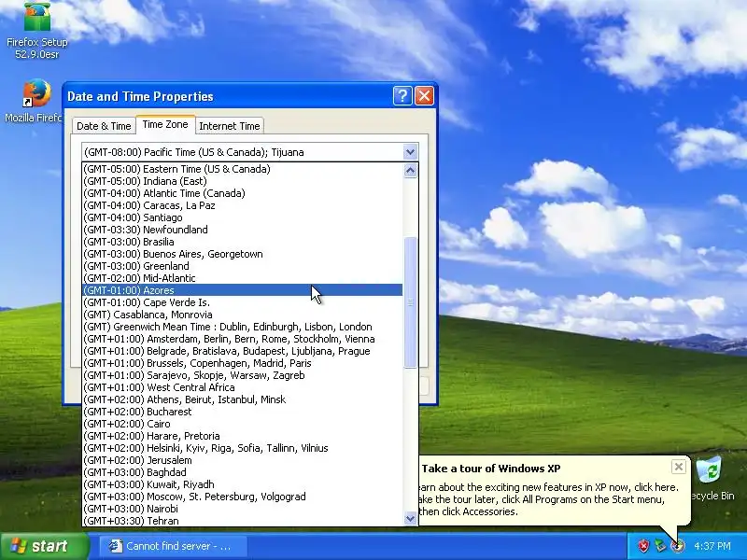Select the Tehran time zone
Image resolution: width=747 pixels, height=560 pixels.
click(x=243, y=521)
